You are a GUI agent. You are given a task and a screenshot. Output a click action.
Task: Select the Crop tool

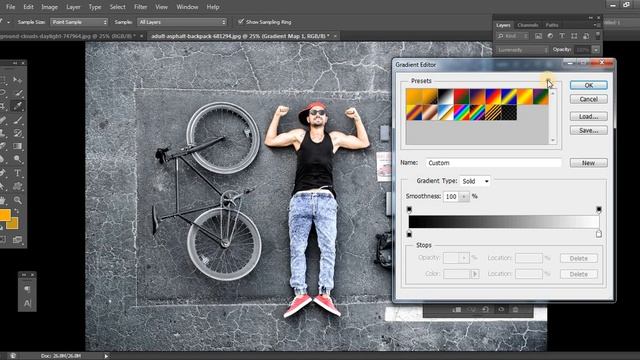pos(3,106)
